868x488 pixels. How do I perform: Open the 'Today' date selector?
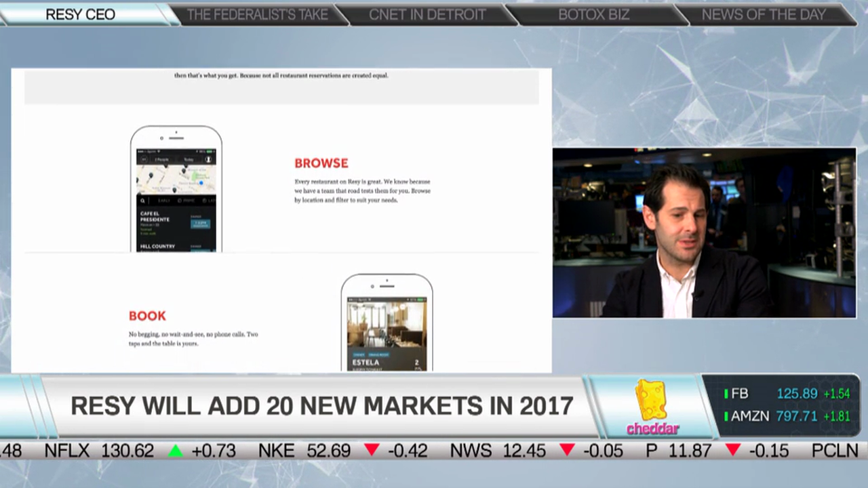[189, 159]
